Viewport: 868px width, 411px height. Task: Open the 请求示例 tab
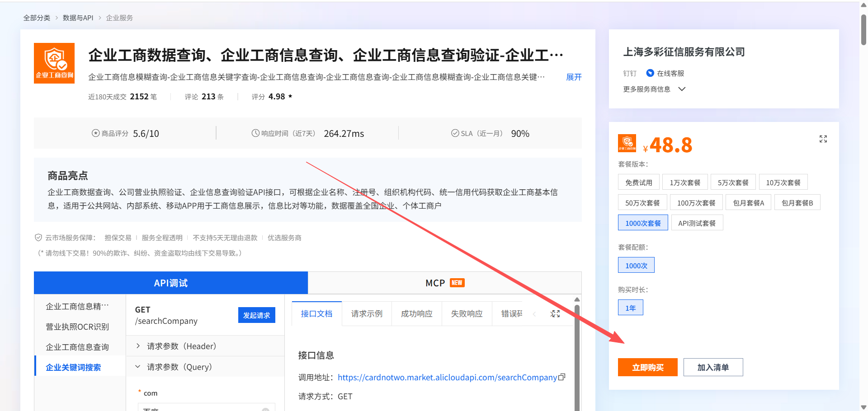(x=367, y=314)
